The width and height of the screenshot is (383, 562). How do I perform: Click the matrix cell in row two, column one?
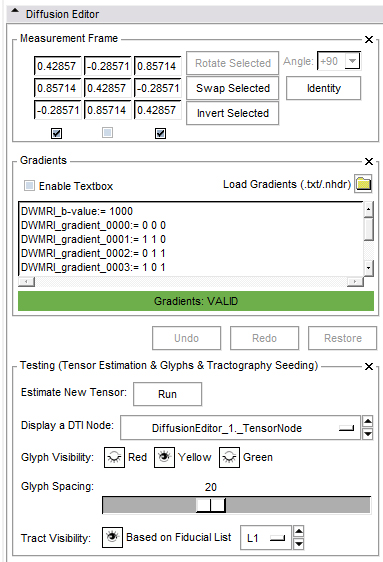click(x=58, y=88)
